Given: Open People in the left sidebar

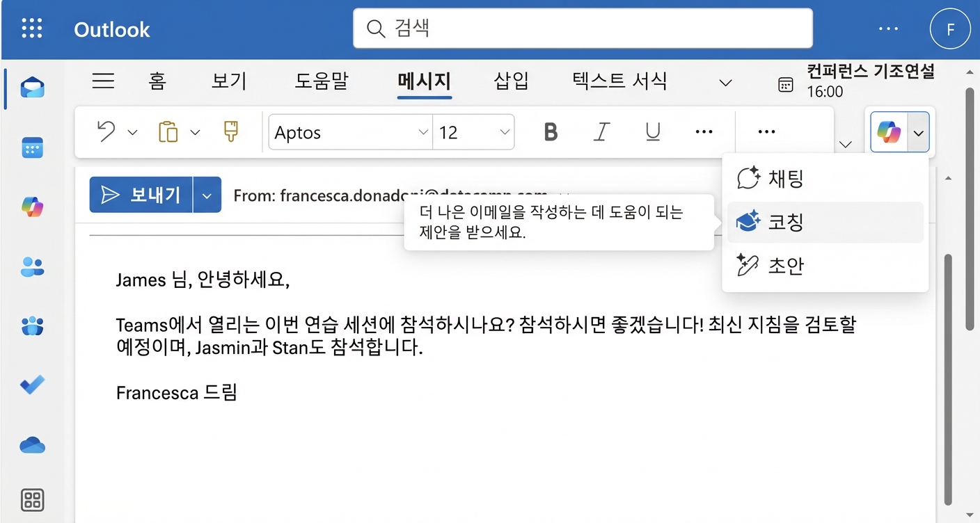Looking at the screenshot, I should [x=32, y=266].
